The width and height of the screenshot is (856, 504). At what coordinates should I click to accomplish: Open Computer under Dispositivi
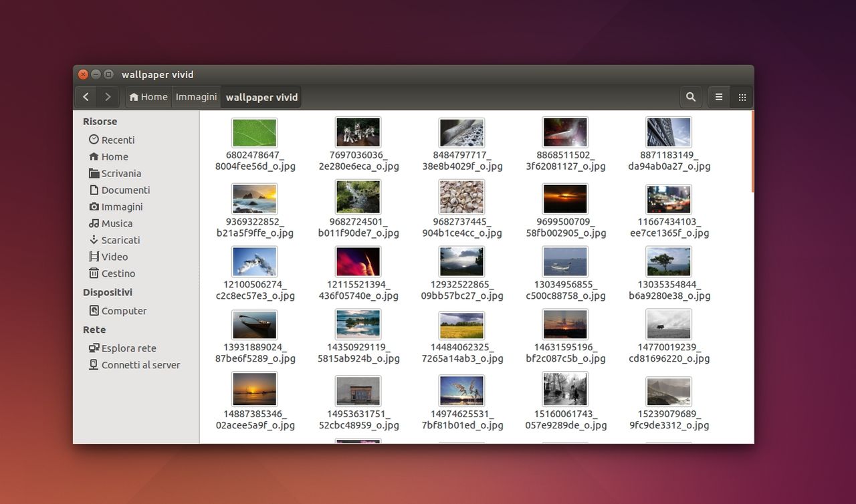click(124, 311)
